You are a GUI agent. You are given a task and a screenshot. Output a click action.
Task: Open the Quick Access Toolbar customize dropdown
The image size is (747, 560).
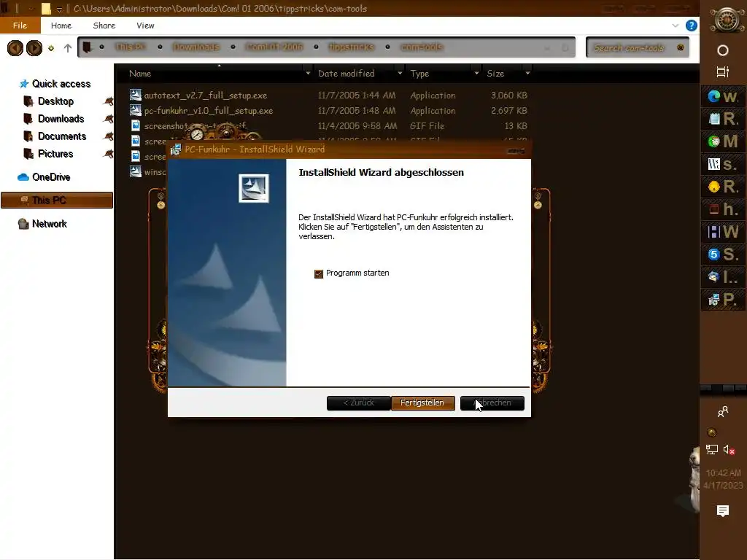pyautogui.click(x=59, y=9)
